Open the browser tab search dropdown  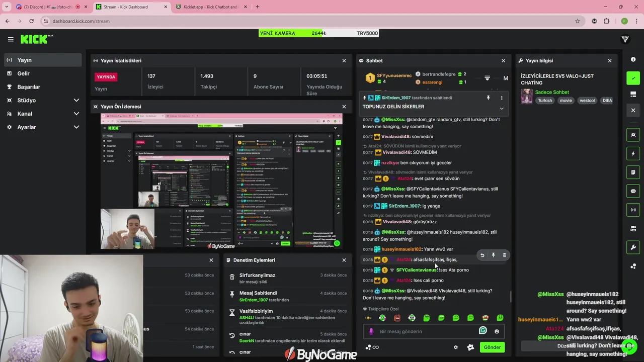(7, 7)
